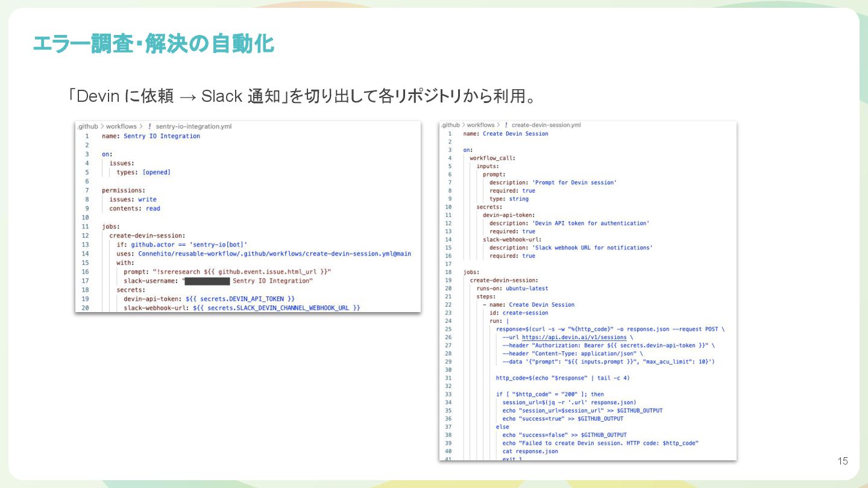Click the 'else' line in right editor
This screenshot has width=868, height=488.
click(503, 427)
